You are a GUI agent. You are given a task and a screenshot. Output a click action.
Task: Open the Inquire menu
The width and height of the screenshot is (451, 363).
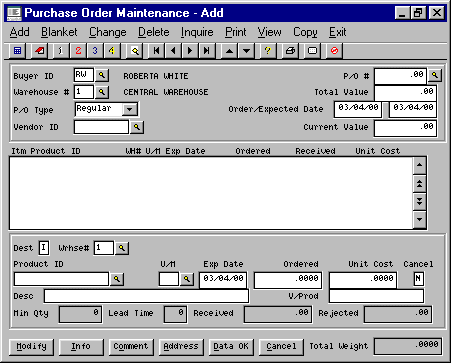coord(197,32)
